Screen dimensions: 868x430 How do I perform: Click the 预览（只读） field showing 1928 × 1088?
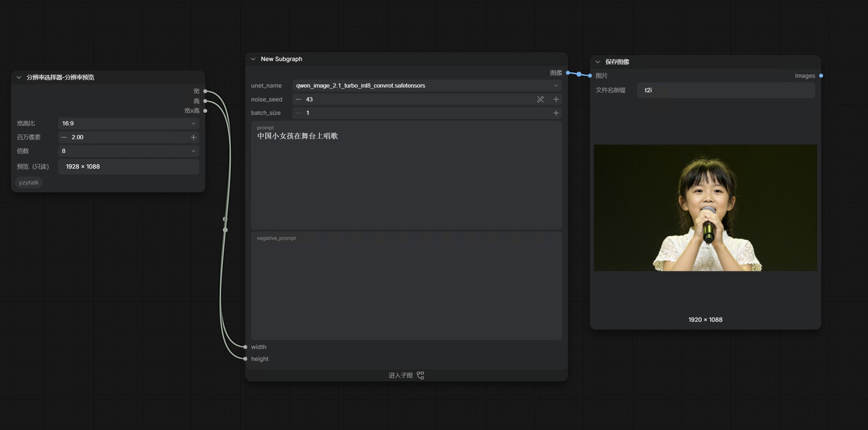click(x=129, y=166)
